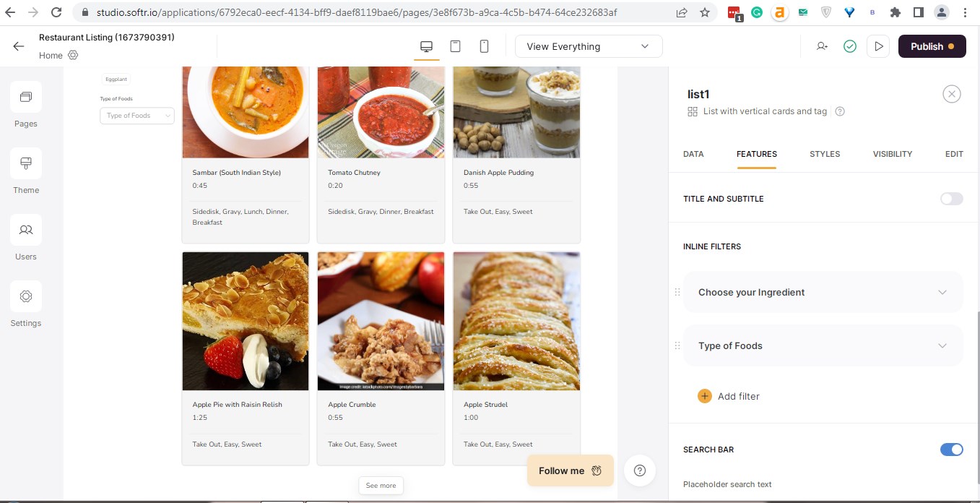The height and width of the screenshot is (503, 980).
Task: Click the Publish button
Action: (x=932, y=46)
